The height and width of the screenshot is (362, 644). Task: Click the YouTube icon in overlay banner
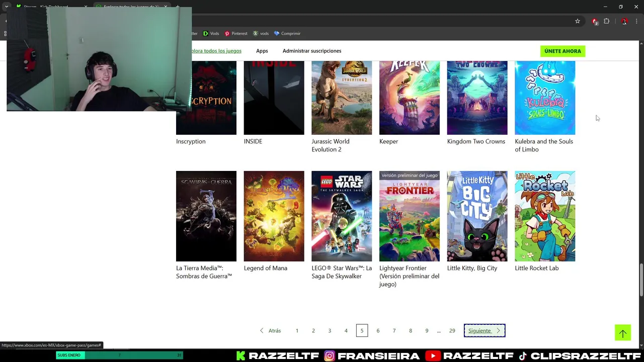click(432, 356)
